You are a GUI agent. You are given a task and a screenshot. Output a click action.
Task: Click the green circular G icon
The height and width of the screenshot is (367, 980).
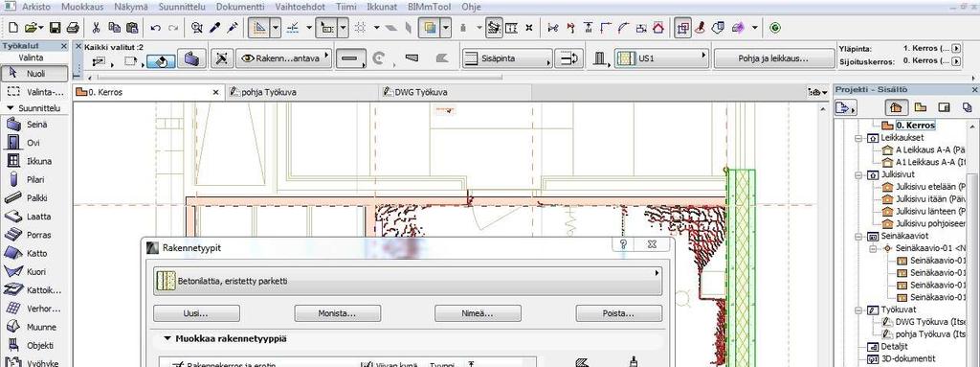[x=775, y=28]
